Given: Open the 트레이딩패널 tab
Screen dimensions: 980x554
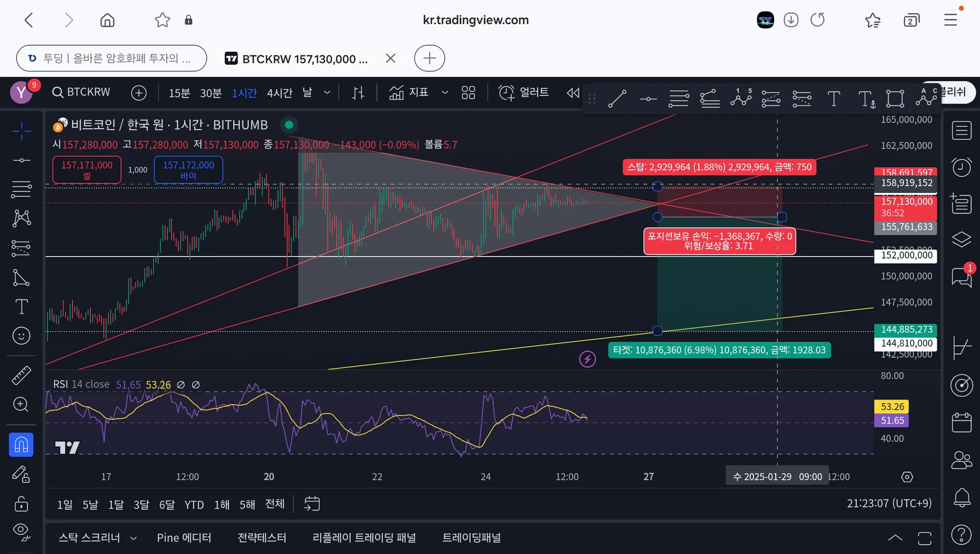Looking at the screenshot, I should pyautogui.click(x=471, y=538).
